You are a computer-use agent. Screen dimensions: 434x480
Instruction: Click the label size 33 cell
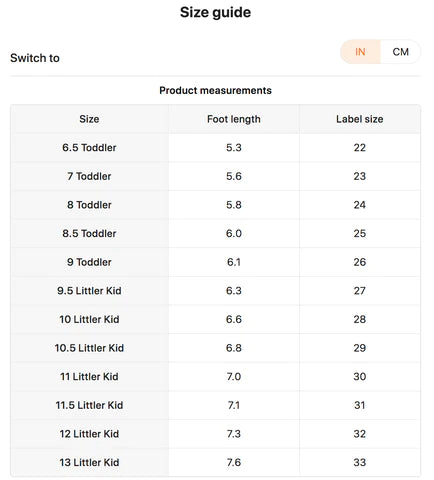point(360,463)
